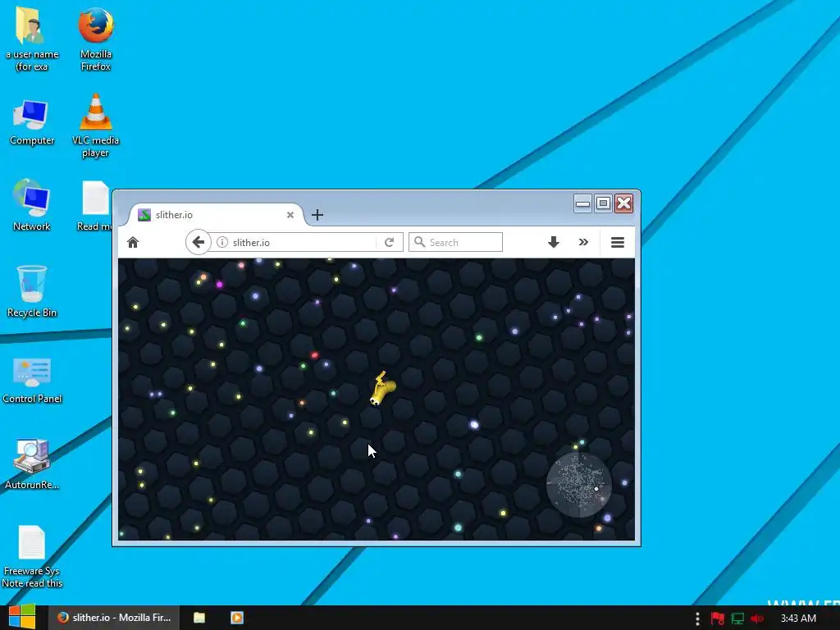The image size is (840, 630).
Task: Launch the VLC media player shortcut
Action: 95,126
